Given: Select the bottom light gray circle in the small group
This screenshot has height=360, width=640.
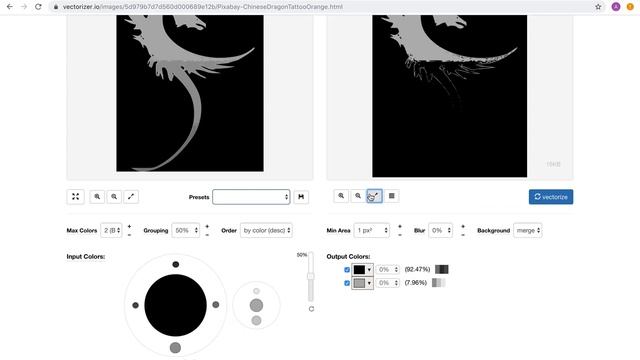Looking at the screenshot, I should pyautogui.click(x=256, y=320).
